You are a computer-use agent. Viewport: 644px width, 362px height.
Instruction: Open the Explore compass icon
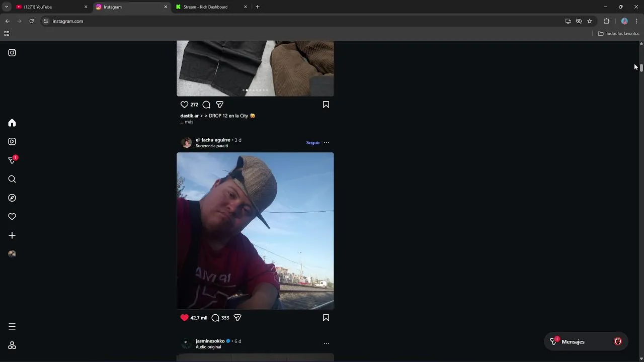coord(12,198)
